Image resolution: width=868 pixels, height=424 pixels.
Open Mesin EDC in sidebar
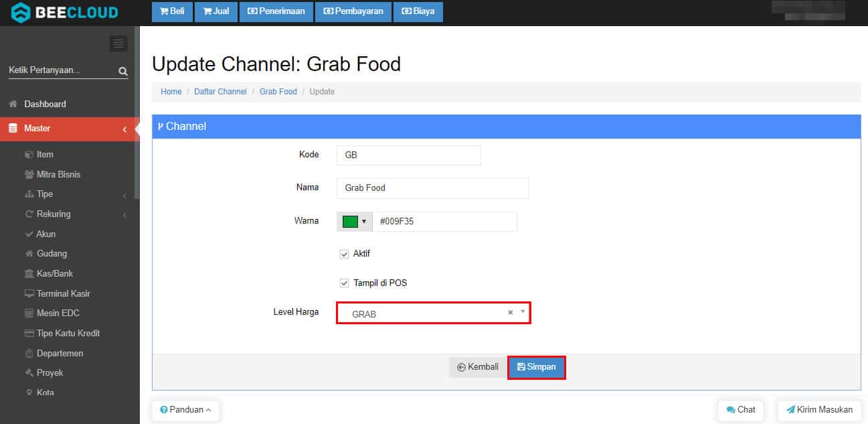[x=58, y=313]
